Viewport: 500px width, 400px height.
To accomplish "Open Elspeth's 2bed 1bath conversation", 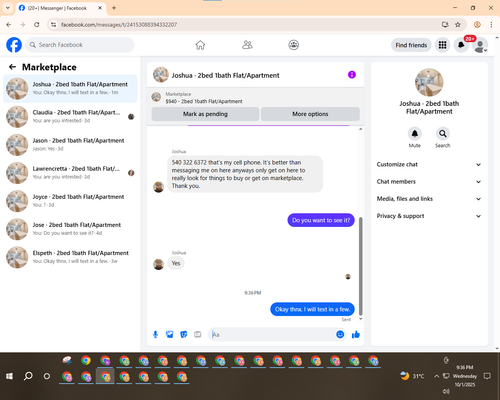I will [70, 257].
